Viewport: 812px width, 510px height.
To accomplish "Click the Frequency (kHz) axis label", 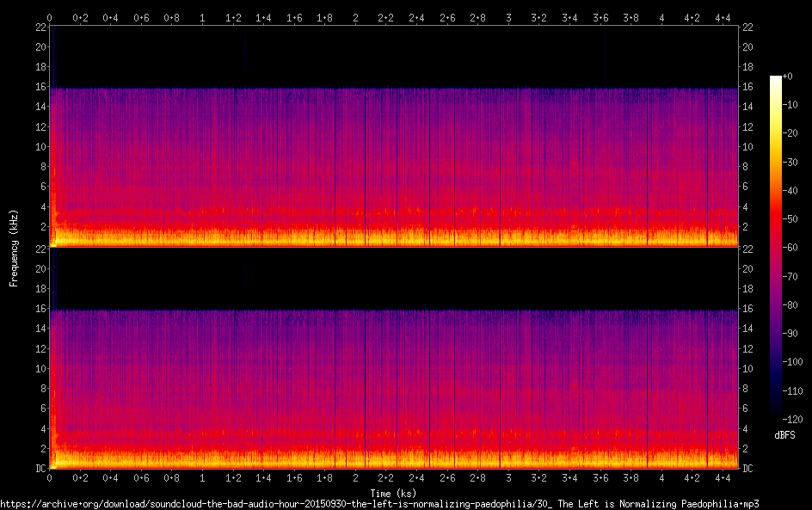I will pyautogui.click(x=14, y=247).
